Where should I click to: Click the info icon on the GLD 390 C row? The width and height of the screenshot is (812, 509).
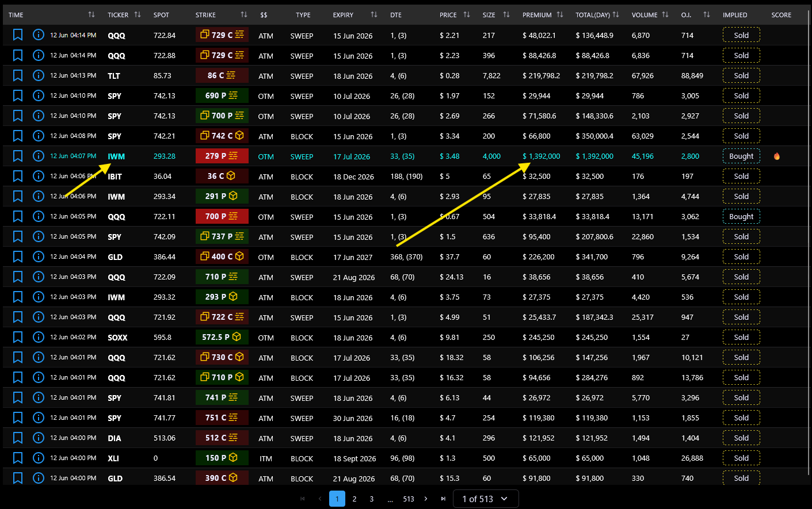click(39, 478)
